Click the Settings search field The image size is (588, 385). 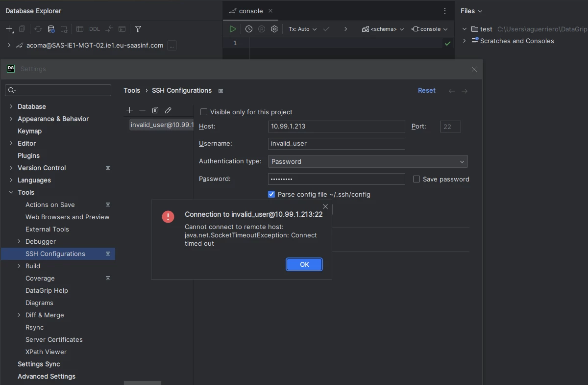point(58,90)
